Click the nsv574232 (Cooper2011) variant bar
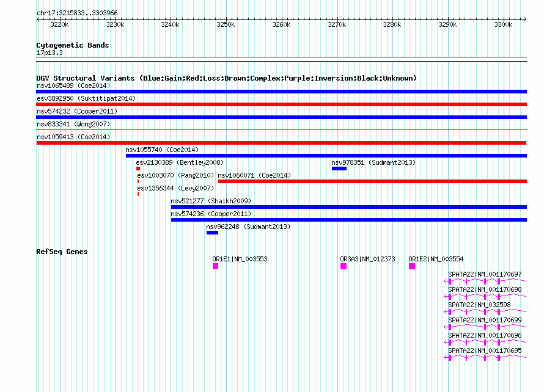 (x=281, y=117)
